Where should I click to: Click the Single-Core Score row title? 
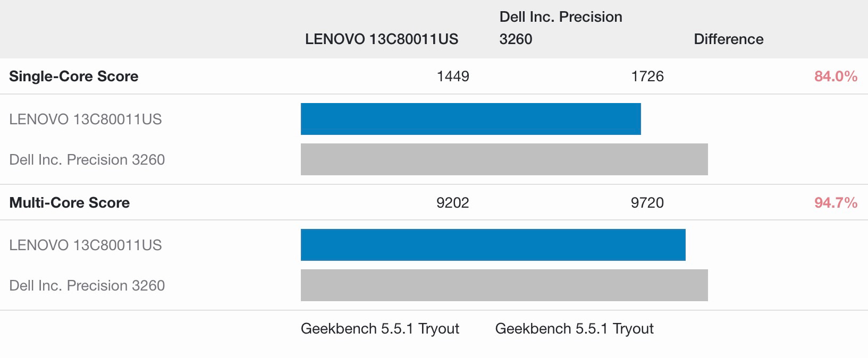click(74, 76)
